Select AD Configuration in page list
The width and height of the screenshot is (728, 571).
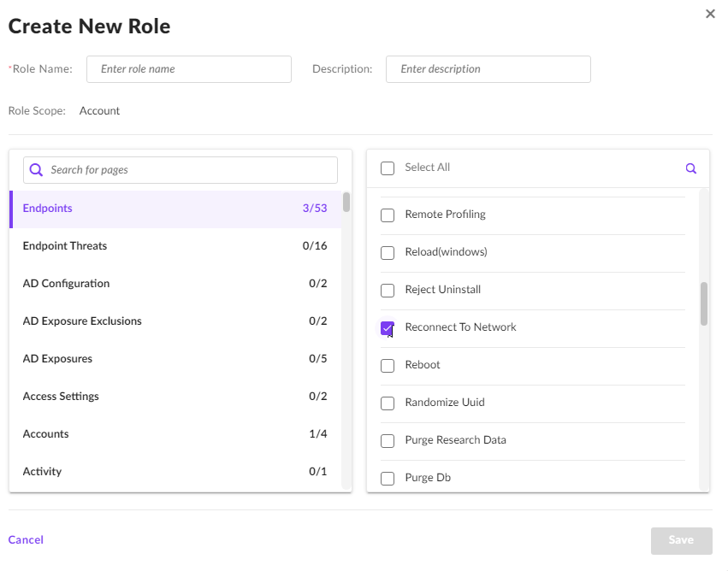point(175,284)
